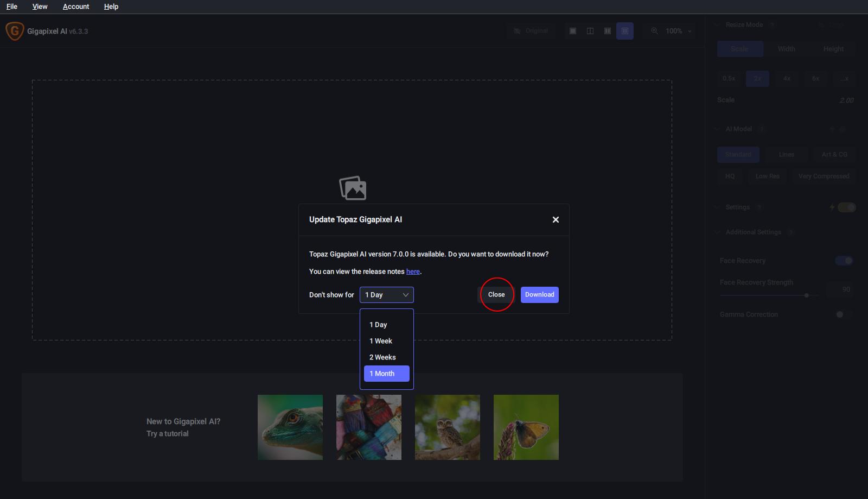Open the Account menu
This screenshot has width=868, height=499.
76,7
